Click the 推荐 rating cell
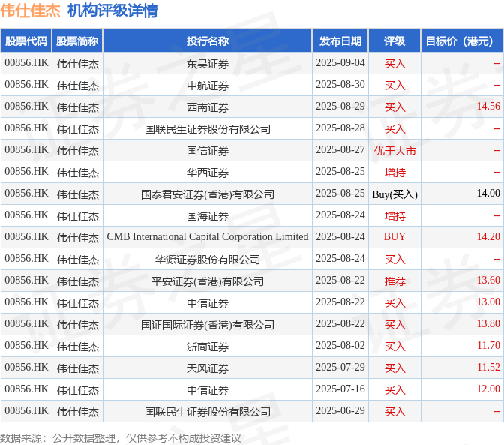The height and width of the screenshot is (445, 504). (394, 281)
